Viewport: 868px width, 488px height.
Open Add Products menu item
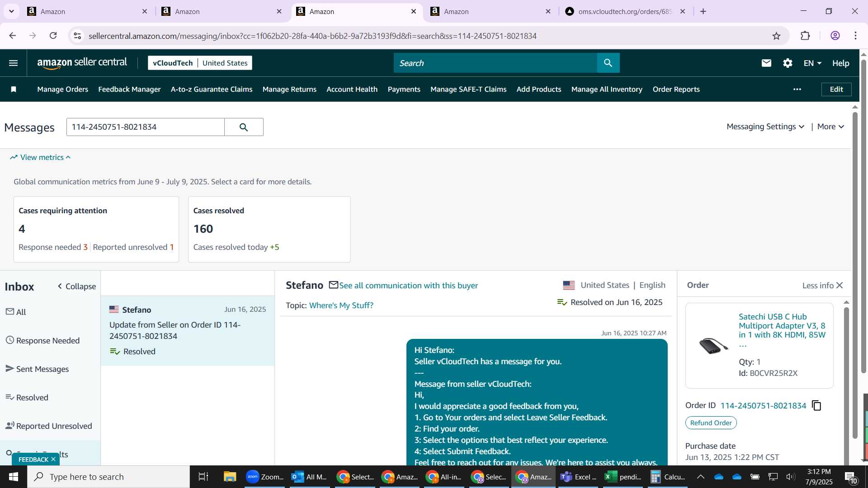[539, 89]
